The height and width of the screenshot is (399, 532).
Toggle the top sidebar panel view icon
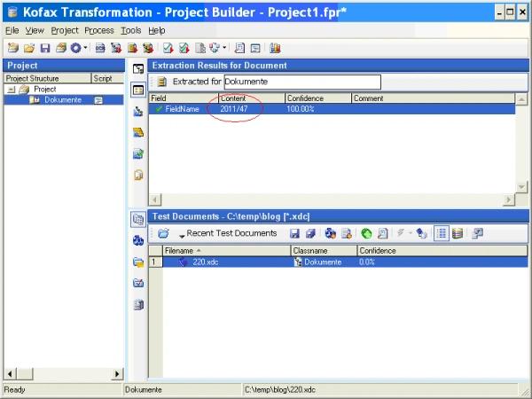click(x=138, y=68)
